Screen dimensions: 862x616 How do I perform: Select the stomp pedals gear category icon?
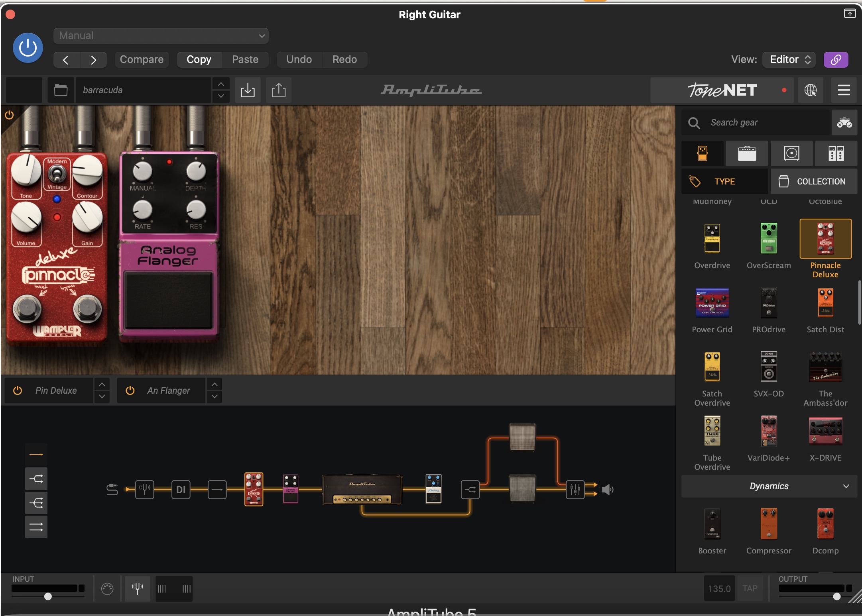[702, 153]
